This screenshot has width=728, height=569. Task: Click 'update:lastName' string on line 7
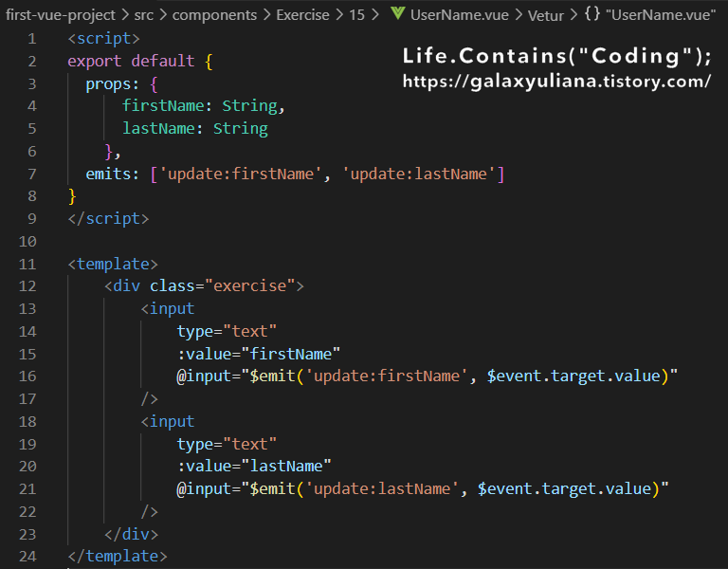(x=419, y=174)
